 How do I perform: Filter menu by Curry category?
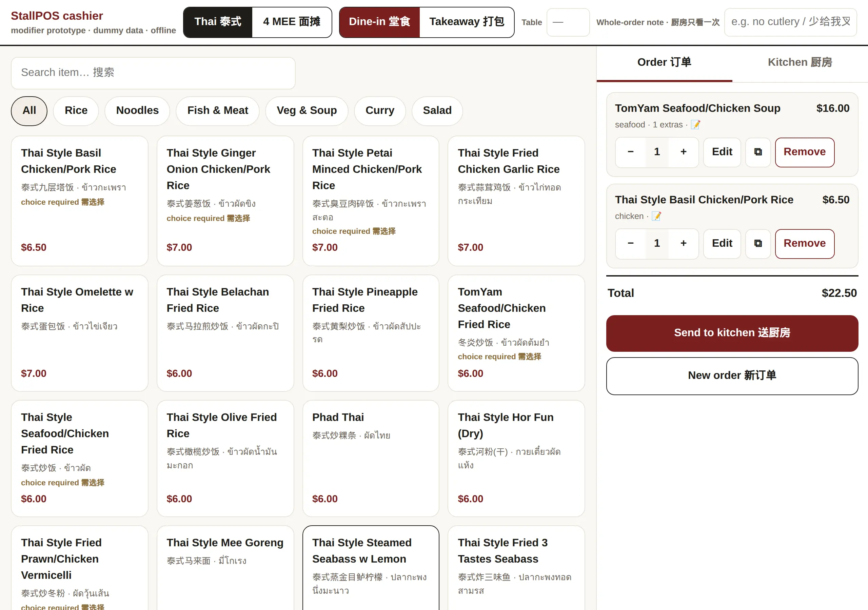pyautogui.click(x=380, y=111)
